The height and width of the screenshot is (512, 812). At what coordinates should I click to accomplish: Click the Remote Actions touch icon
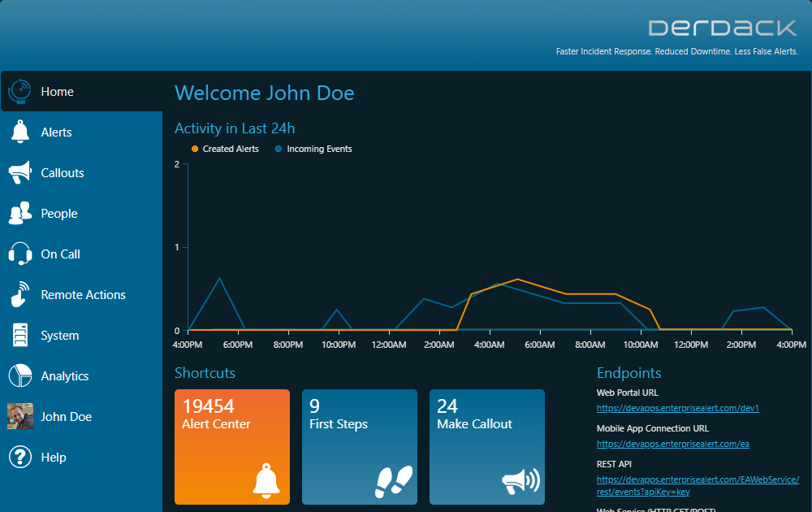(x=20, y=294)
